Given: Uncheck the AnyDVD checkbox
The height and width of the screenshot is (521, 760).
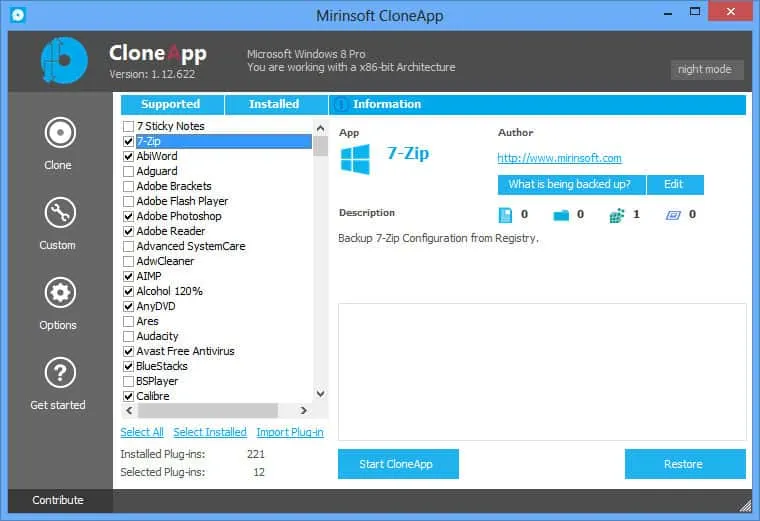Looking at the screenshot, I should pos(128,307).
